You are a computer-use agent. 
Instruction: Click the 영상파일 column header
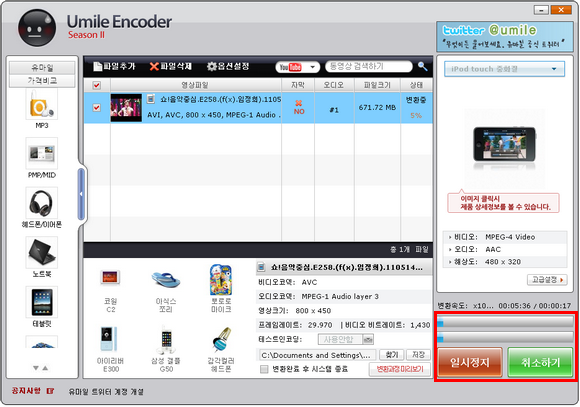coord(195,85)
